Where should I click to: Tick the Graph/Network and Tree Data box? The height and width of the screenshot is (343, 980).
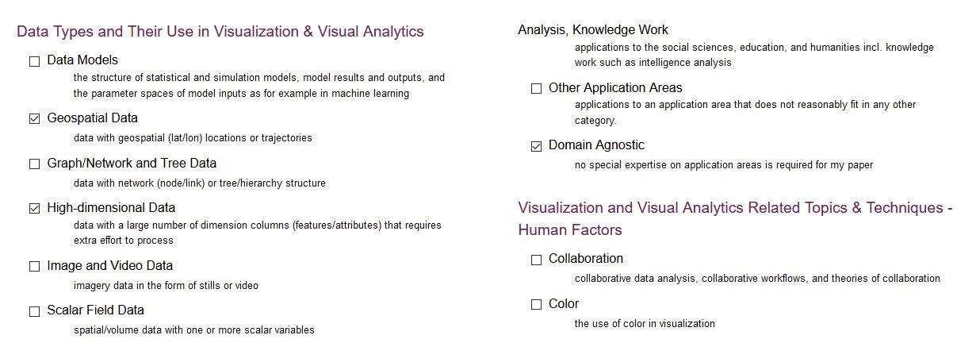[x=34, y=164]
